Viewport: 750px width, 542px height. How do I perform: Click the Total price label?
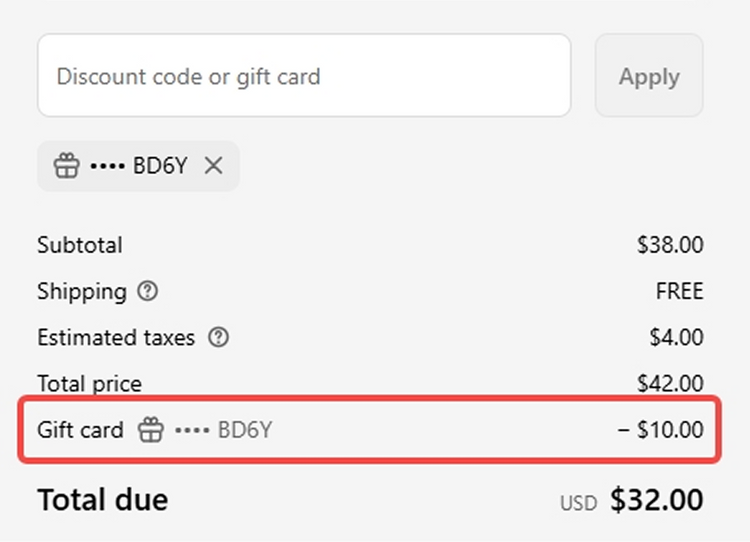tap(90, 383)
